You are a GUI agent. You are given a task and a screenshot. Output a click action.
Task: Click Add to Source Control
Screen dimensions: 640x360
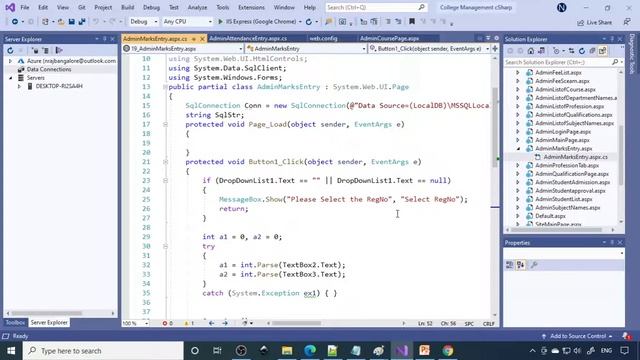click(x=578, y=336)
